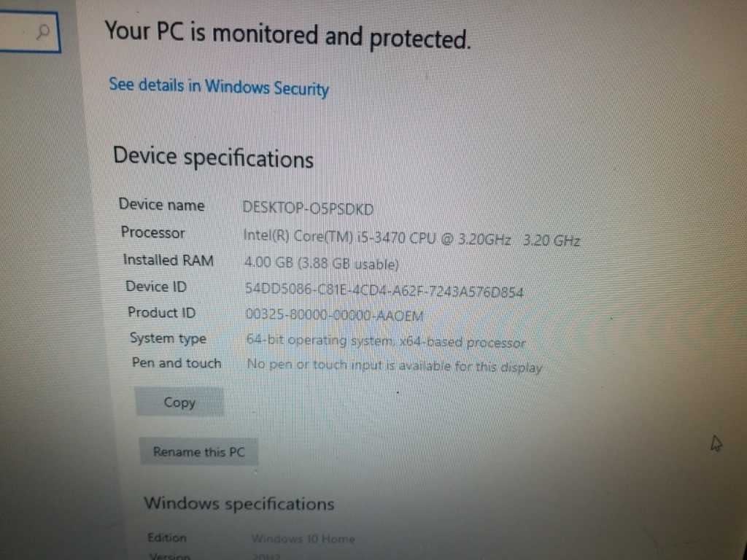Click the Device name label
This screenshot has width=747, height=560.
161,205
